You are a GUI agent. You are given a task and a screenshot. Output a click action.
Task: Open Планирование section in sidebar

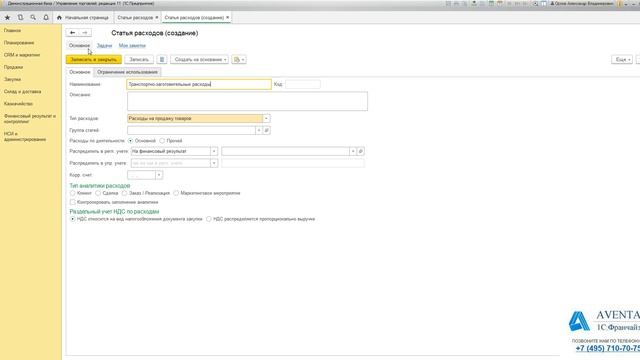(x=19, y=42)
